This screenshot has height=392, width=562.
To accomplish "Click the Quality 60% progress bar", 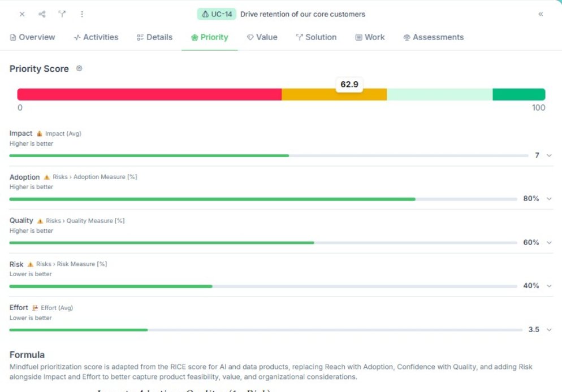I will click(263, 243).
